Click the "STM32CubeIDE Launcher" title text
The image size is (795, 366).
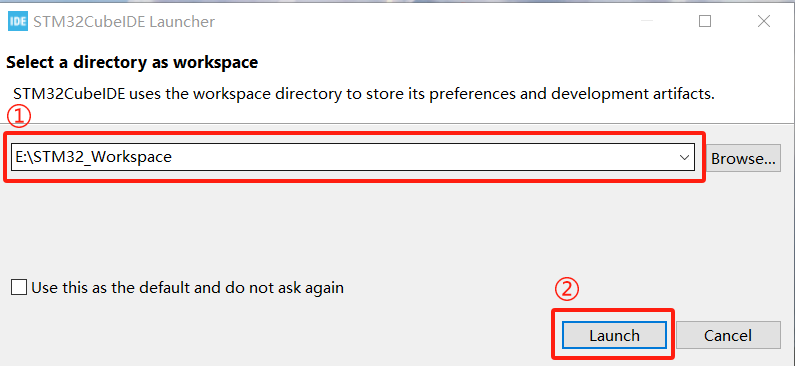click(124, 22)
